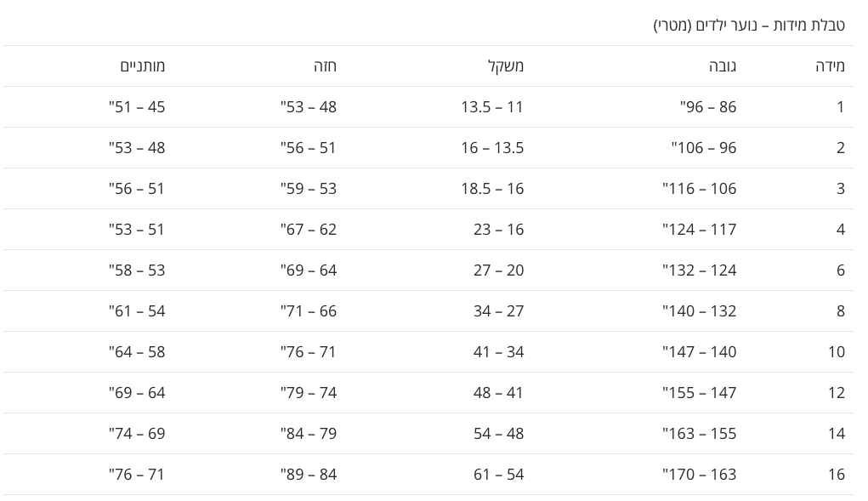868x501 pixels.
Task: Click the chest cell for size 4
Action: coord(309,229)
